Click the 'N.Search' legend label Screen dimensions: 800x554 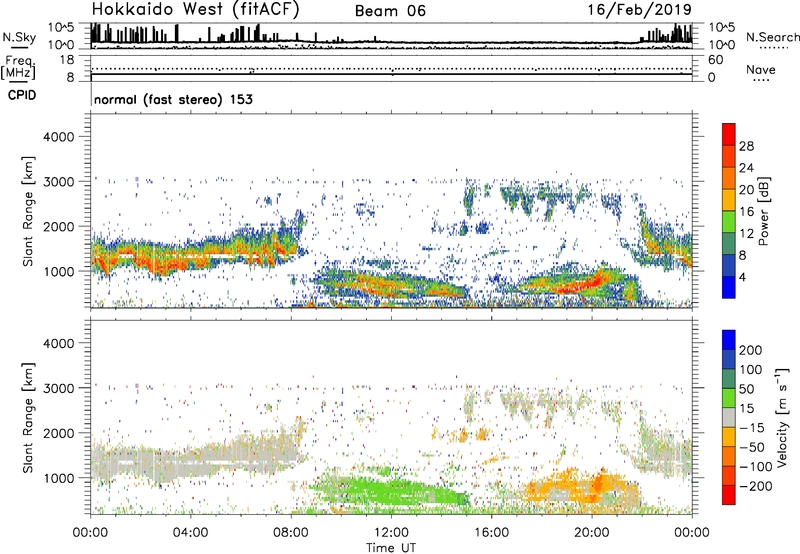[772, 37]
